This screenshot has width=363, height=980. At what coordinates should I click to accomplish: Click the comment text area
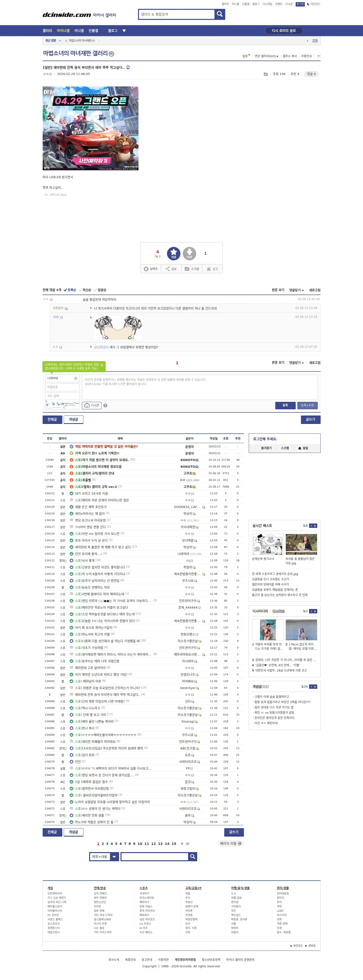point(200,387)
